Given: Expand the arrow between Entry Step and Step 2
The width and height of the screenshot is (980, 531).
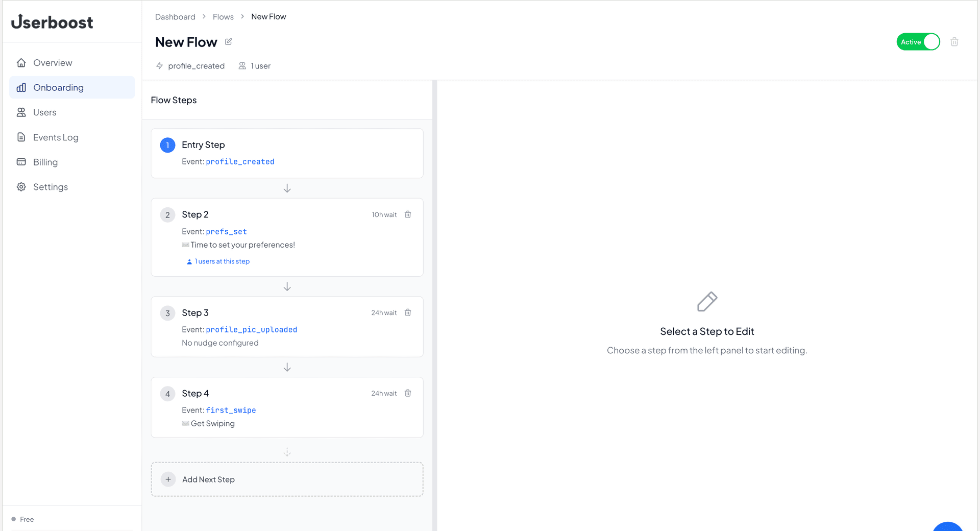Looking at the screenshot, I should pyautogui.click(x=287, y=188).
